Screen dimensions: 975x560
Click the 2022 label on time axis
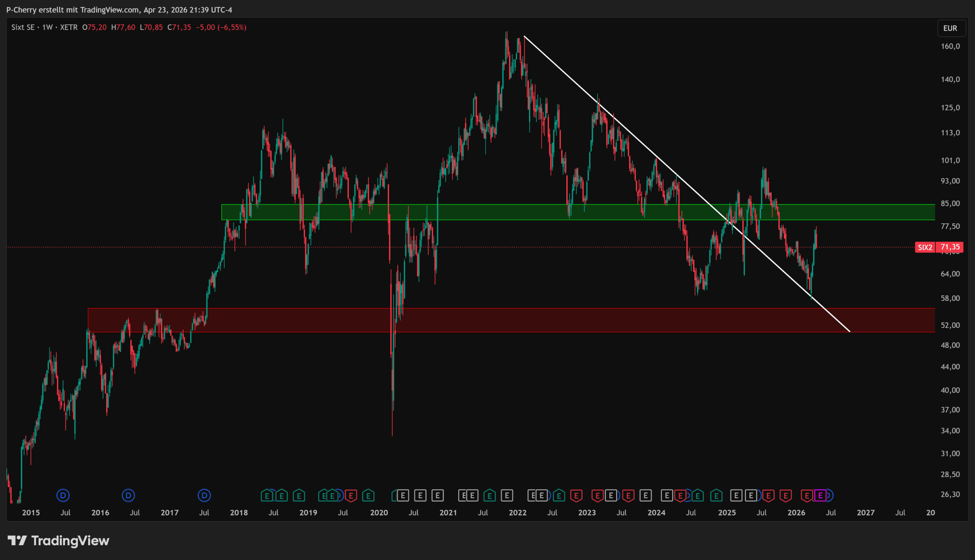[517, 512]
